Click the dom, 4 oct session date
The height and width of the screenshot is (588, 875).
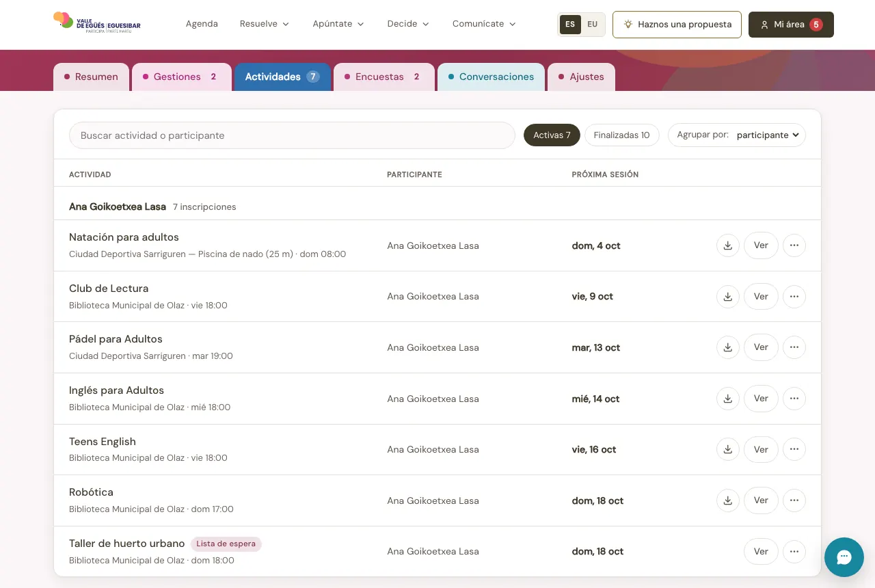(x=596, y=245)
